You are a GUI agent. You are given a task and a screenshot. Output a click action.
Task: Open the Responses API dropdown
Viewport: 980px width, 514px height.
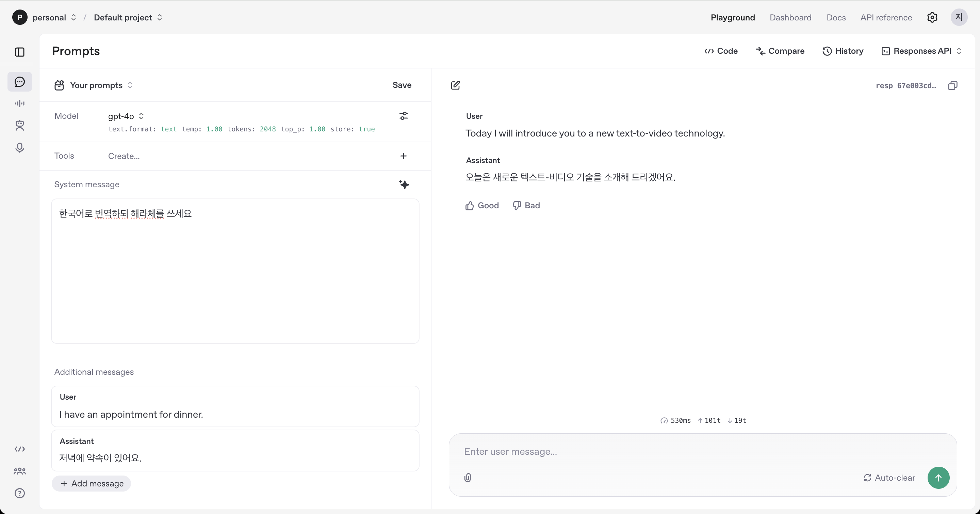pos(921,51)
